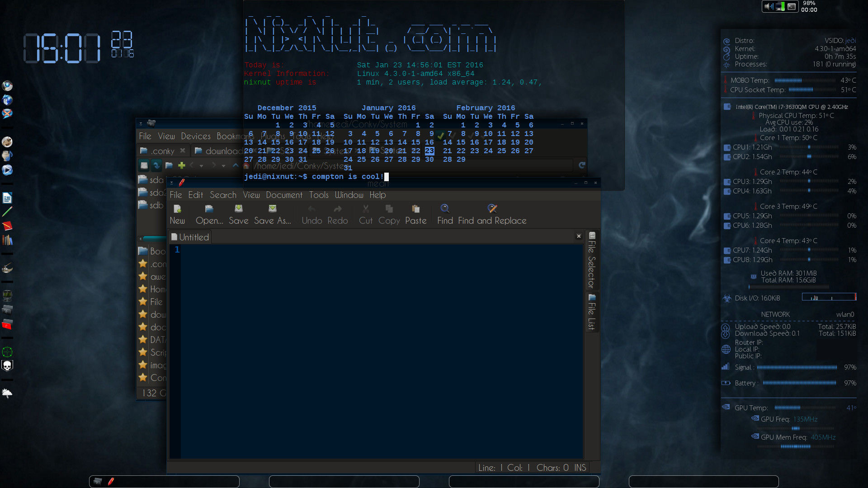Launch the green pencil dock icon
868x488 pixels.
pos(7,211)
